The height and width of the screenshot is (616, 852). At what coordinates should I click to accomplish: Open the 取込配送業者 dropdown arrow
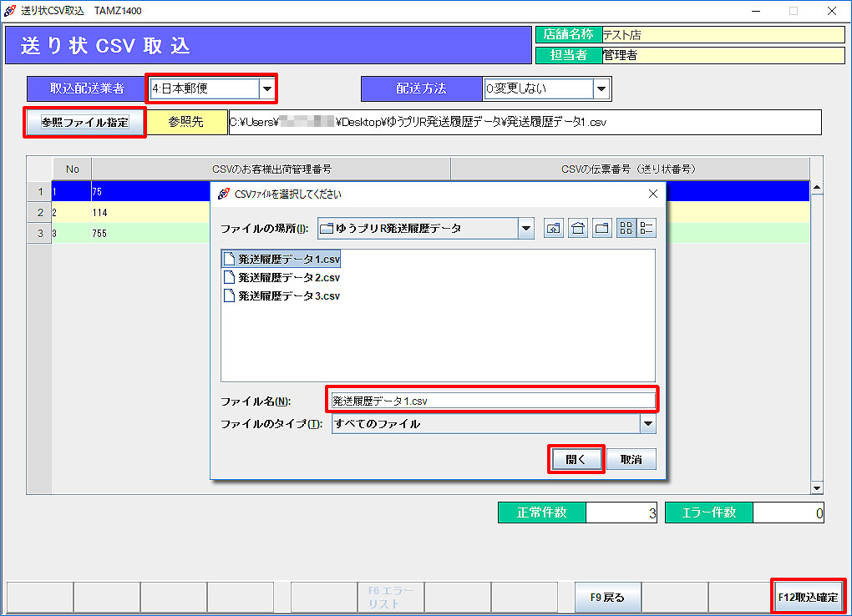266,88
